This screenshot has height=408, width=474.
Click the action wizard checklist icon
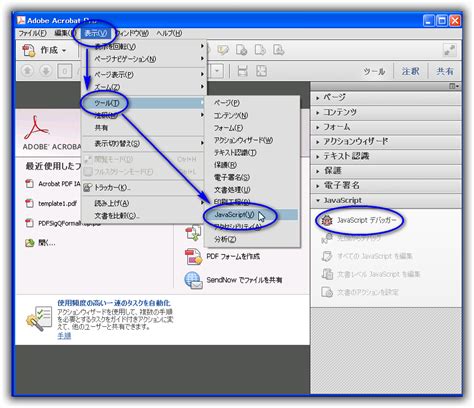tap(39, 318)
